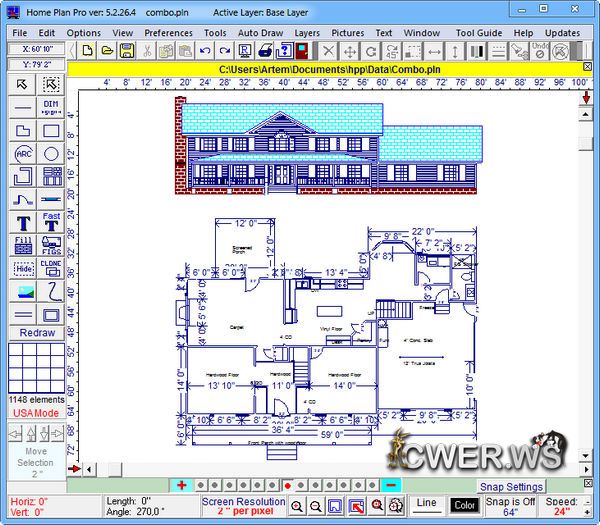Open the Auto Draw menu
Viewport: 600px width, 525px height.
click(260, 33)
